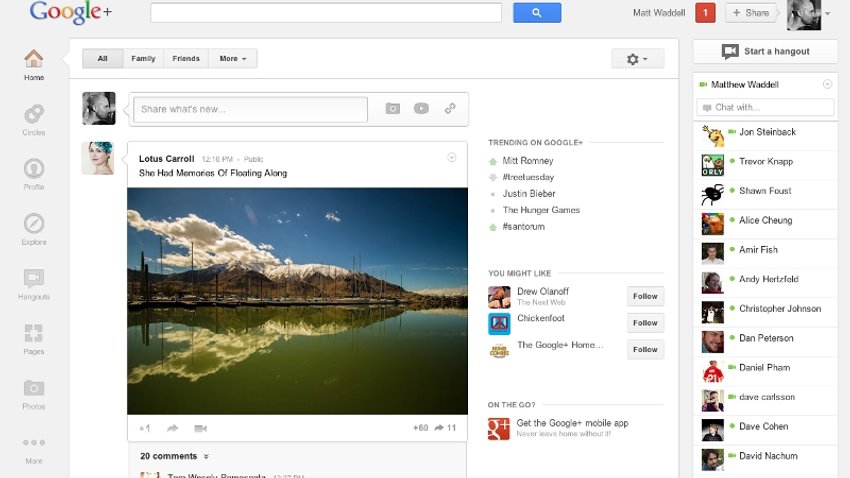Start hangout about Lotus Carroll's post
This screenshot has width=850, height=478.
pos(201,428)
